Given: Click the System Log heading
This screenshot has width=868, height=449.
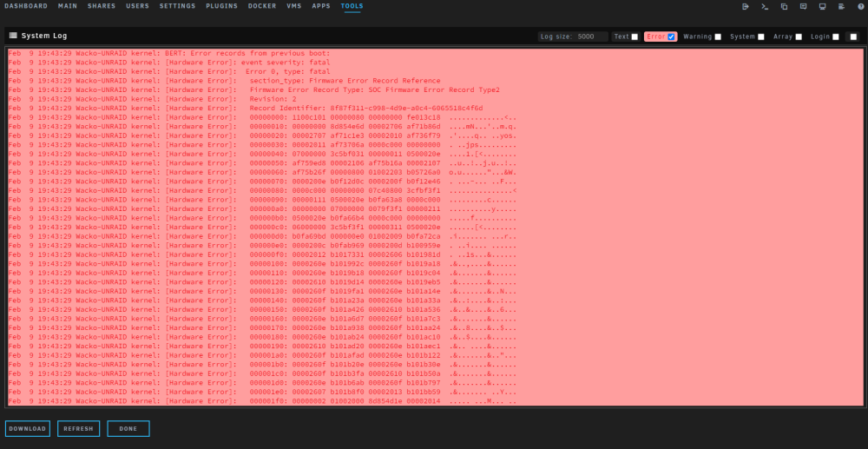Looking at the screenshot, I should click(x=44, y=36).
